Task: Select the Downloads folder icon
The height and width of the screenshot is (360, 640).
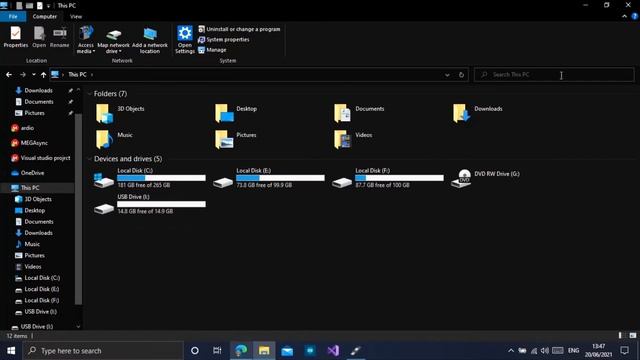Action: tap(462, 113)
